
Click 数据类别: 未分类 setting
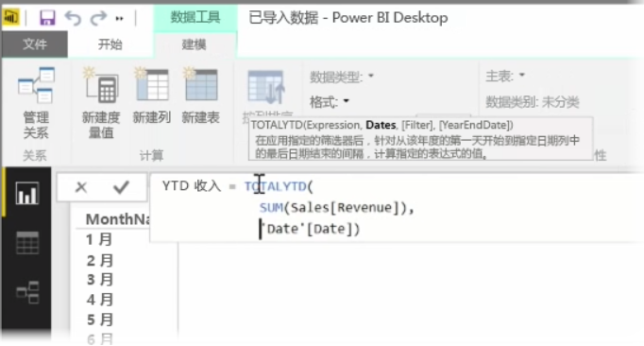tap(533, 101)
